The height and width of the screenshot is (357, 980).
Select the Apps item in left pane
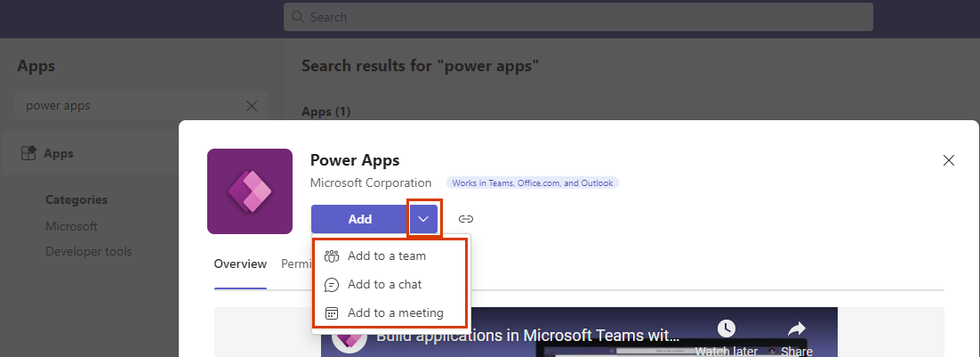click(91, 153)
